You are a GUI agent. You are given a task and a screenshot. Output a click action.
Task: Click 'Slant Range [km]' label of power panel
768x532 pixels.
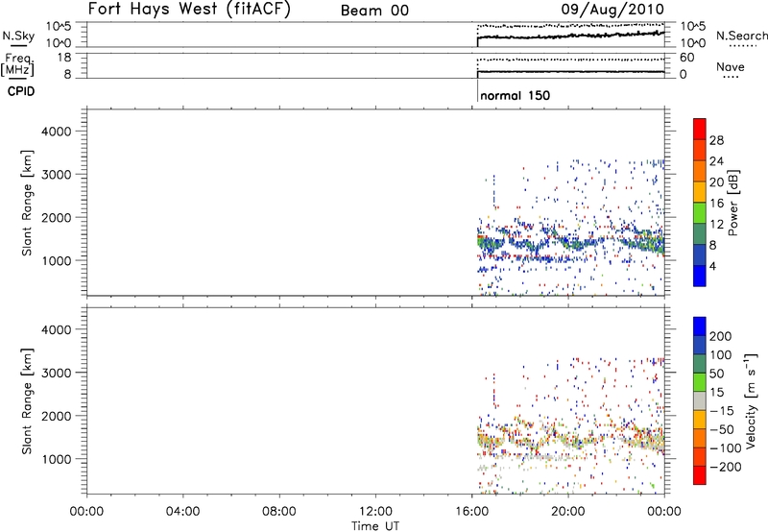pos(27,203)
